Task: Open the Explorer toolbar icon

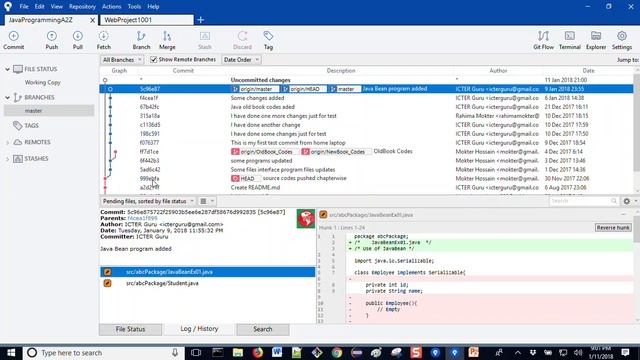Action: pos(596,40)
